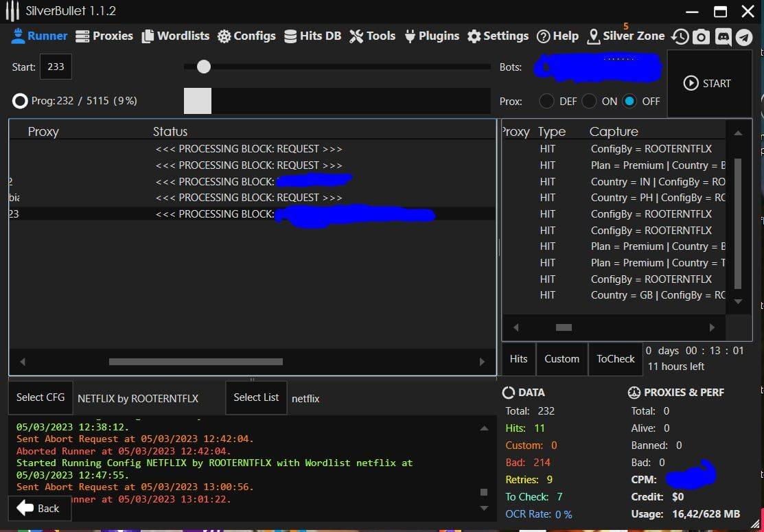
Task: Show the ToCheck results list
Action: (x=616, y=359)
